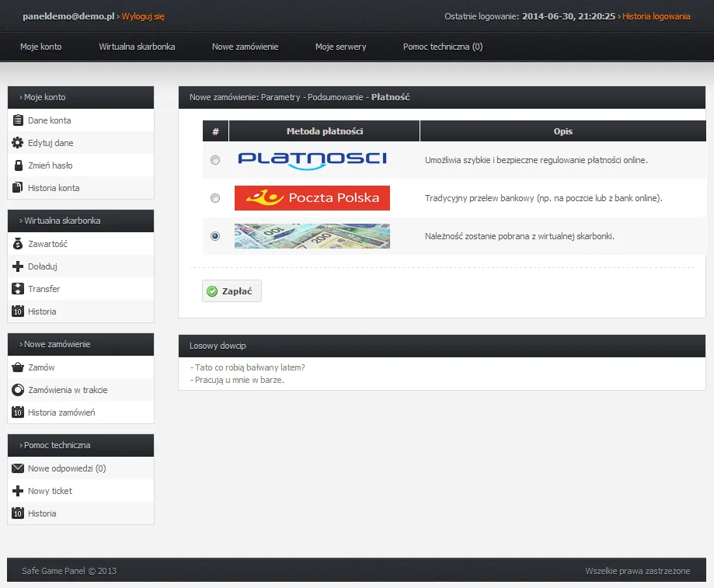Click the Transfer arrows icon

18,288
